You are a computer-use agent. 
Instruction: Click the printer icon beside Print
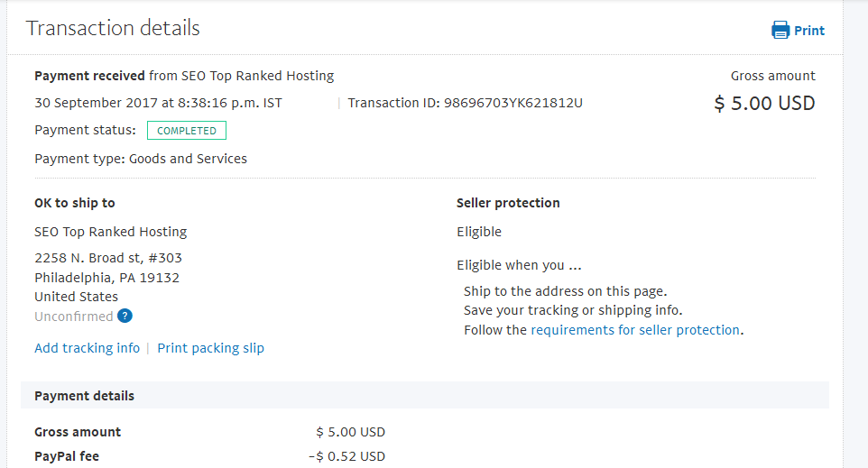coord(780,30)
